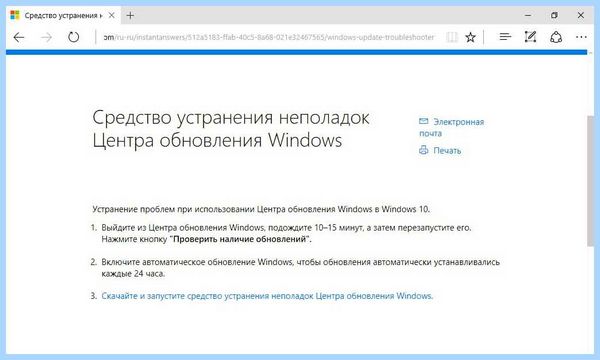Add page to favorites star icon
The width and height of the screenshot is (600, 360).
470,37
